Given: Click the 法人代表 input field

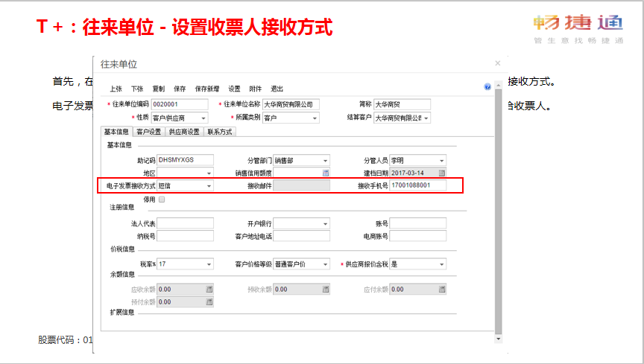Looking at the screenshot, I should (x=186, y=223).
